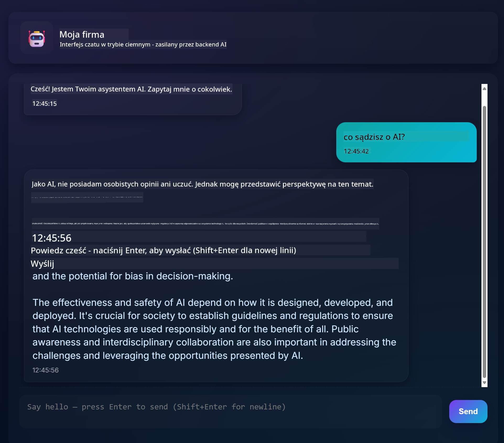Click the scrollbar up arrow
Image resolution: width=504 pixels, height=443 pixels.
(484, 89)
